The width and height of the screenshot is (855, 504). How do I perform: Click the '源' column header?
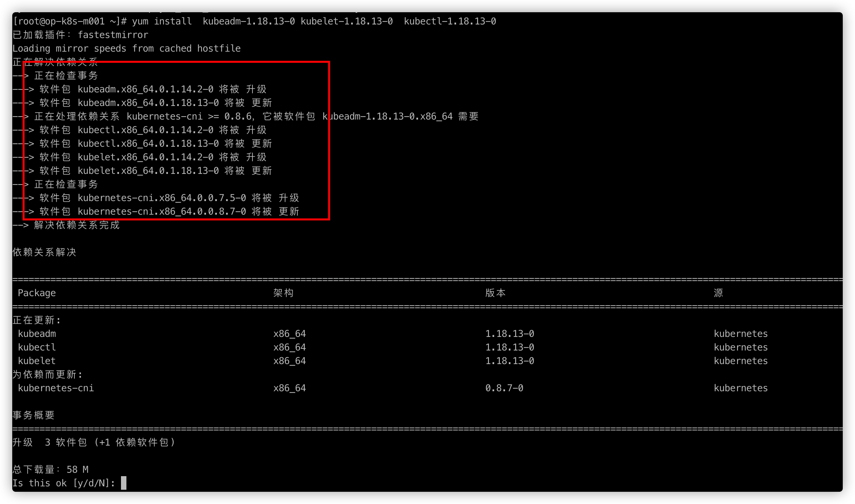[x=718, y=293]
